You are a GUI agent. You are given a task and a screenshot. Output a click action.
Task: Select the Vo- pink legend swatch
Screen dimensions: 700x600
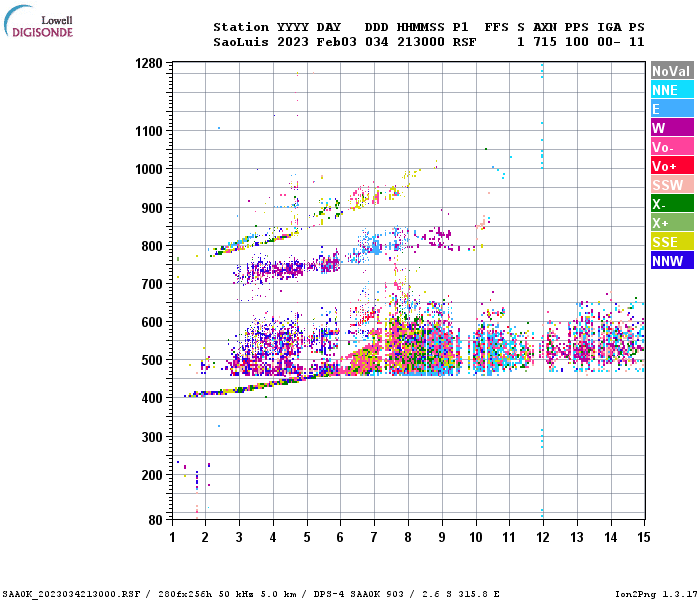point(672,146)
